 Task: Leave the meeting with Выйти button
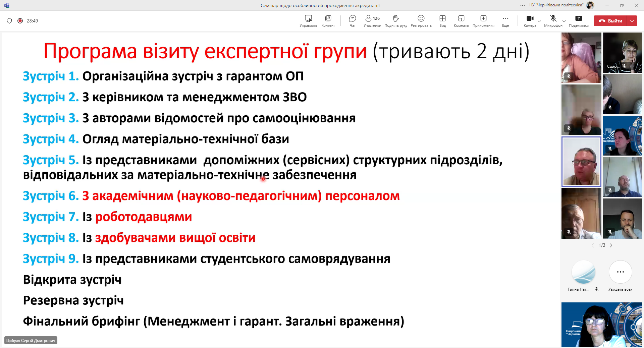pos(611,21)
